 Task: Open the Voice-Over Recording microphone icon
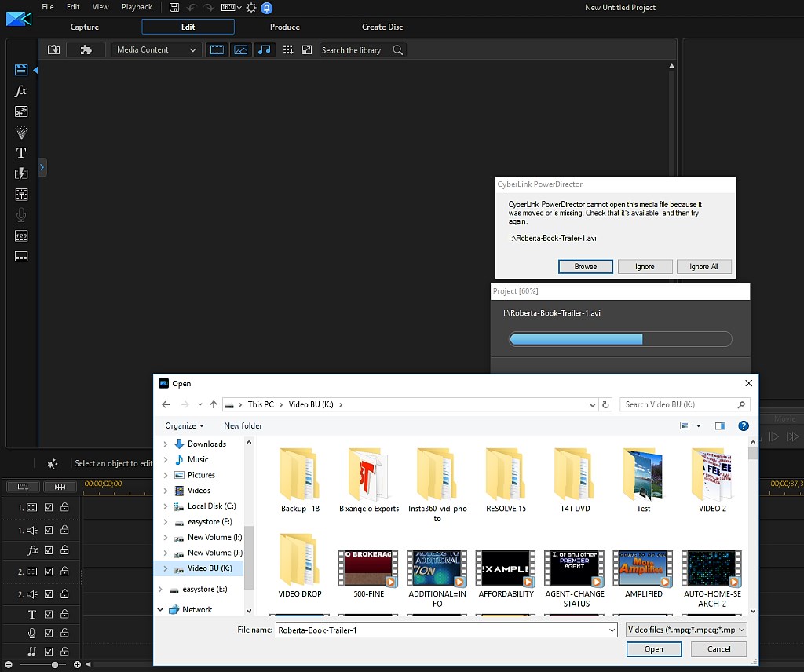(x=21, y=215)
